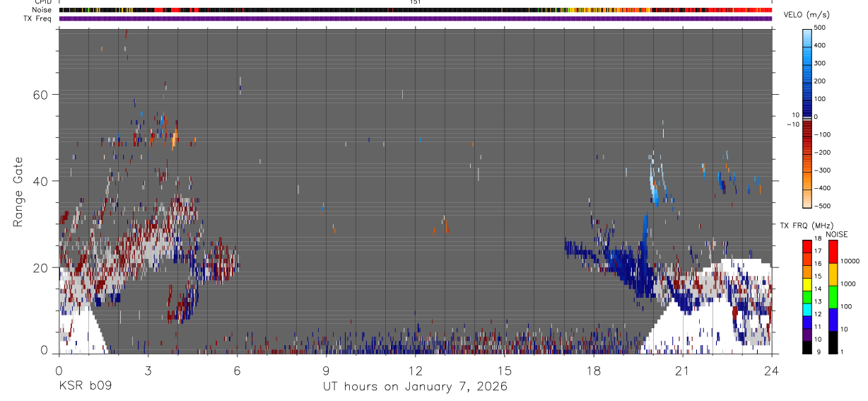The height and width of the screenshot is (401, 868).
Task: Click the cyan segment of the TX FRQ color bar
Action: coord(808,311)
